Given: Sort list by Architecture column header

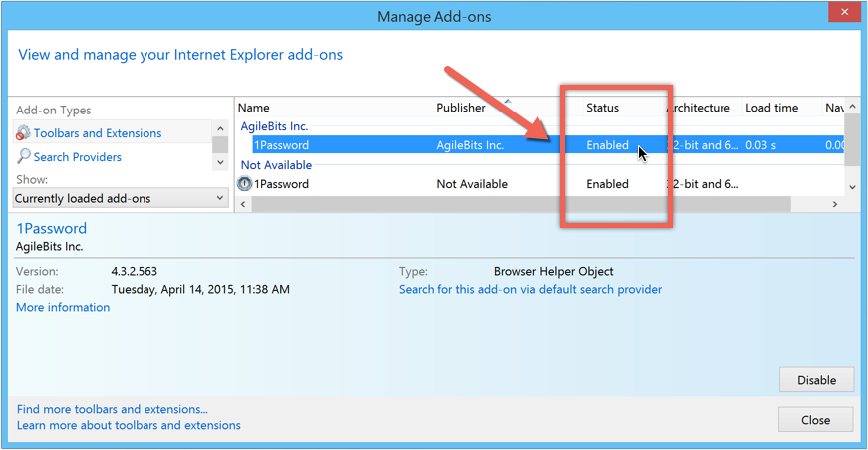Looking at the screenshot, I should (701, 108).
